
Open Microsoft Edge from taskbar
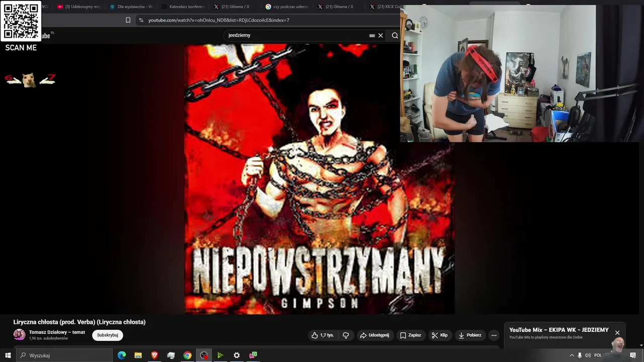(x=122, y=355)
